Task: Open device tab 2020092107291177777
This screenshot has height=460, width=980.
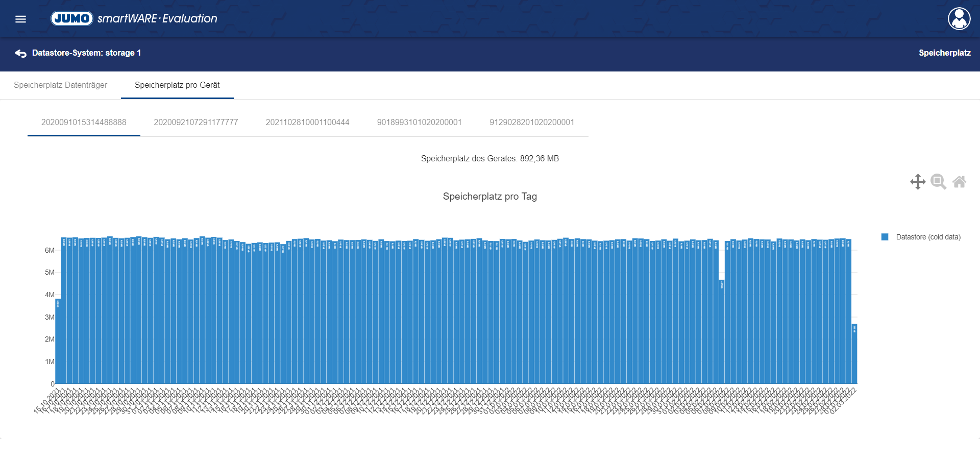Action: 196,123
